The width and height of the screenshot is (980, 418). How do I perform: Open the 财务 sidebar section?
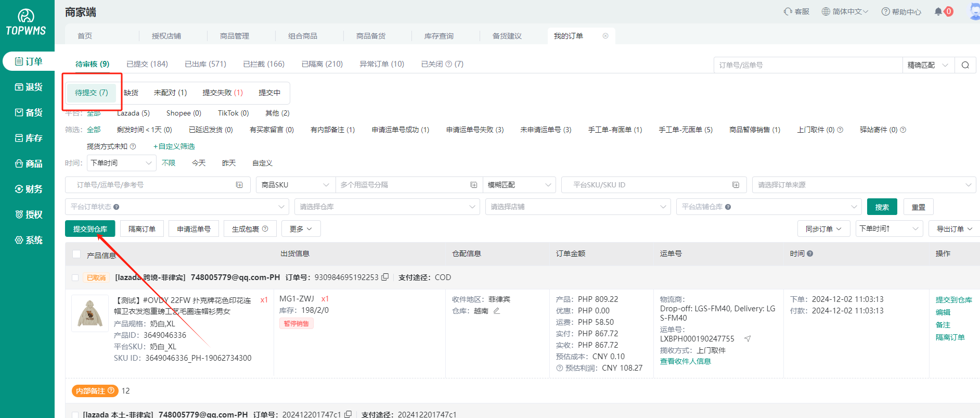tap(29, 189)
